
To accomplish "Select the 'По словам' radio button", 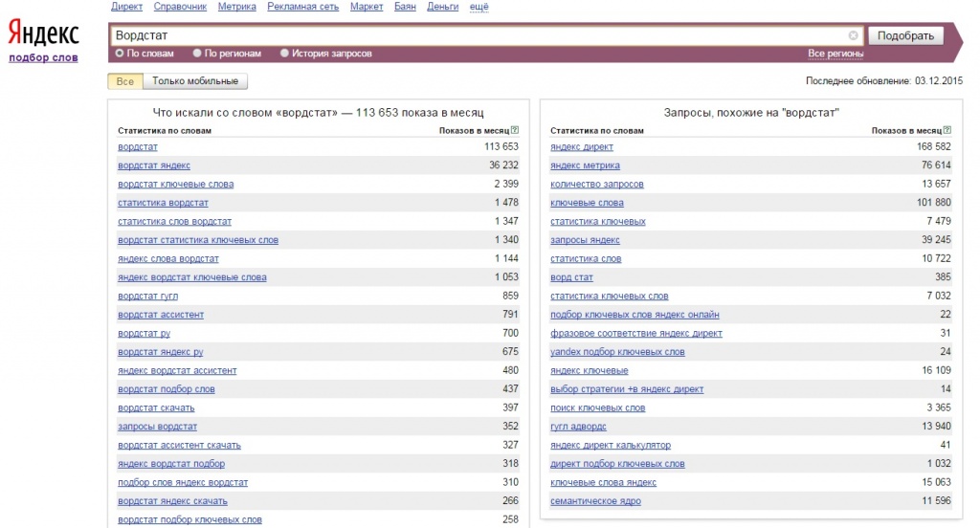I will click(120, 54).
